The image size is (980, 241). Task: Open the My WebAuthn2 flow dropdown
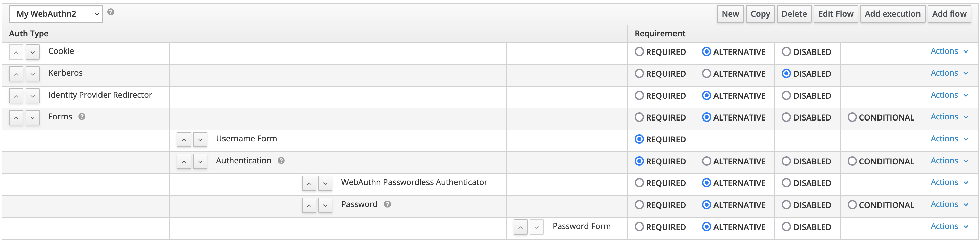pyautogui.click(x=56, y=14)
